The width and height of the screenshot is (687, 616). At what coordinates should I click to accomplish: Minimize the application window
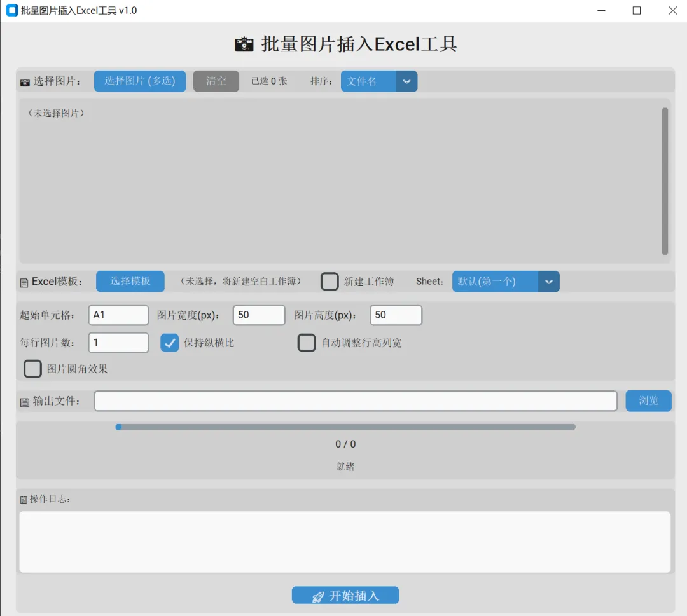[601, 11]
